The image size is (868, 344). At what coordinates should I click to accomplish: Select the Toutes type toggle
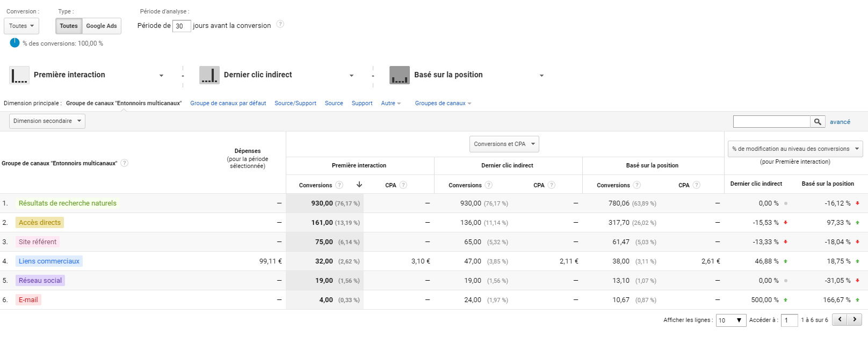(x=69, y=26)
